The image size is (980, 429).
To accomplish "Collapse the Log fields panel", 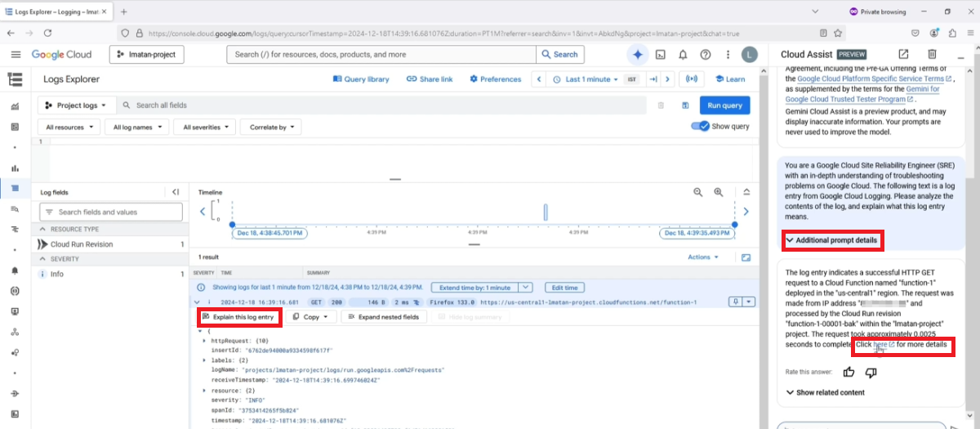I will coord(175,192).
